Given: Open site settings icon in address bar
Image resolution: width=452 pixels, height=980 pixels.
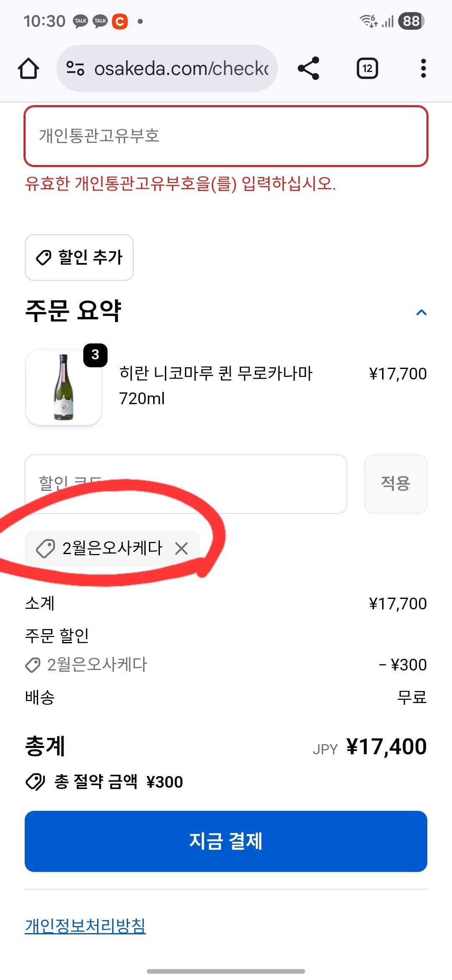Looking at the screenshot, I should coord(76,68).
